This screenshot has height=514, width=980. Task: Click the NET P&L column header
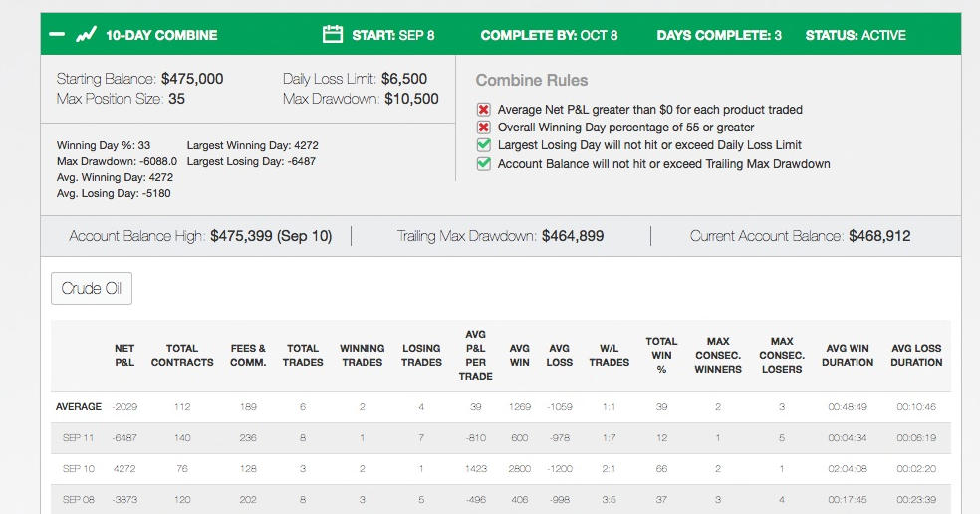(124, 355)
